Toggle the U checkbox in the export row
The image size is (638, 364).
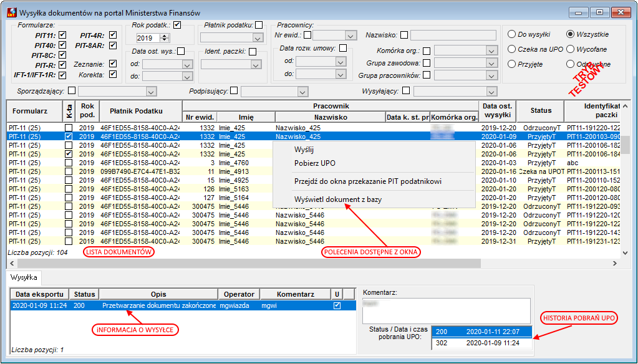pyautogui.click(x=337, y=305)
